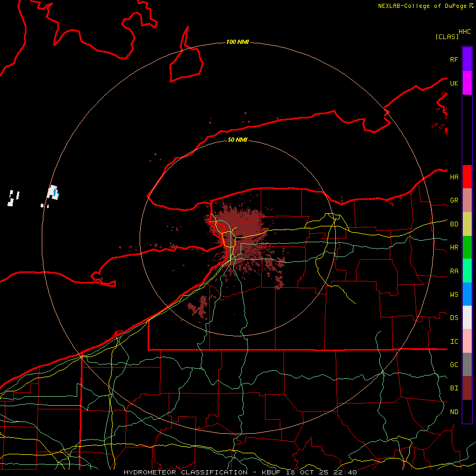Image resolution: width=476 pixels, height=476 pixels.
Task: Click the RA light-green legend swatch
Action: pos(467,271)
